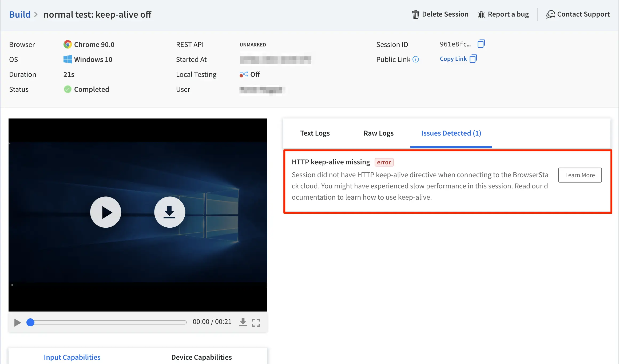619x364 pixels.
Task: Enter fullscreen video mode
Action: coord(256,322)
